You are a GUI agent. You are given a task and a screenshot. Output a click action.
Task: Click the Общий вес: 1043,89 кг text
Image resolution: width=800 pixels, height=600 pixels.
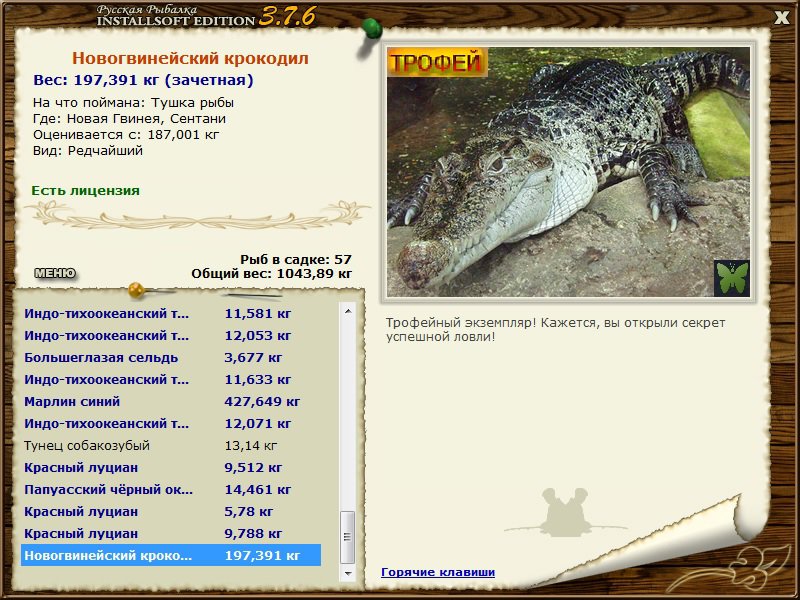271,273
